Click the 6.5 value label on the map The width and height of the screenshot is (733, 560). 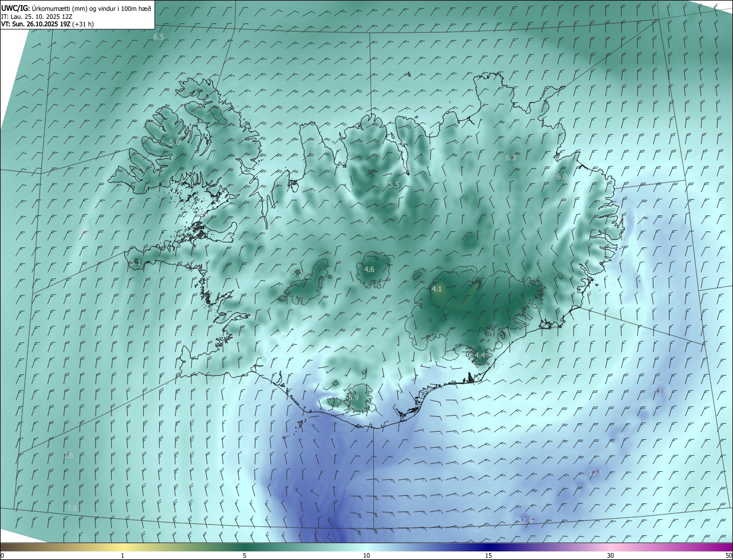(159, 37)
